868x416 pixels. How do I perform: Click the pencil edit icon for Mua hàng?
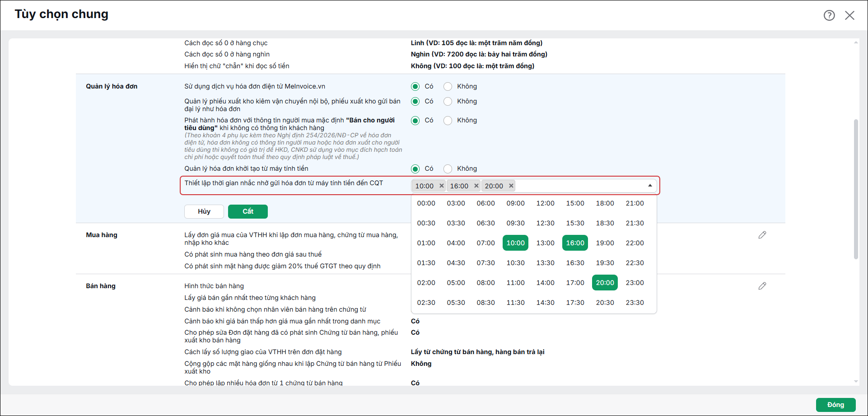pos(762,235)
